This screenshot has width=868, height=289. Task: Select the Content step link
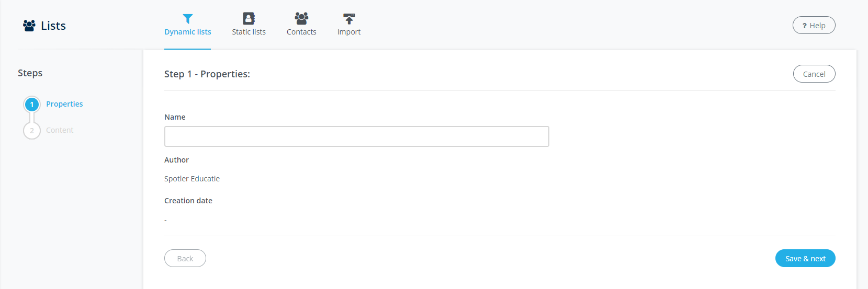pyautogui.click(x=60, y=130)
